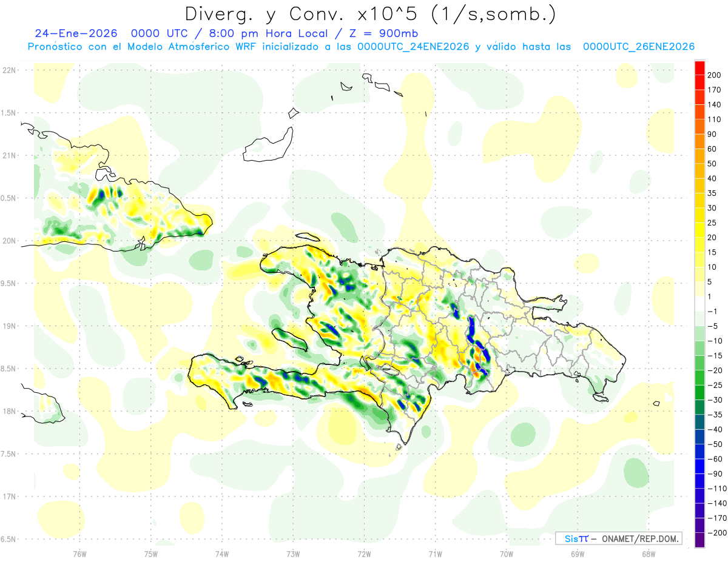
Task: Click the 75W longitude label
Action: pyautogui.click(x=151, y=554)
